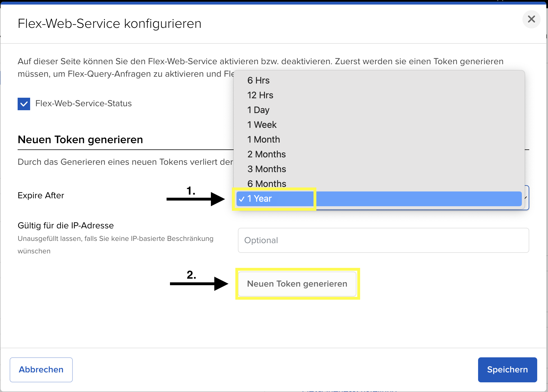Close the Flex-Web-Service dialog with X
Viewport: 548px width, 392px height.
pos(531,19)
